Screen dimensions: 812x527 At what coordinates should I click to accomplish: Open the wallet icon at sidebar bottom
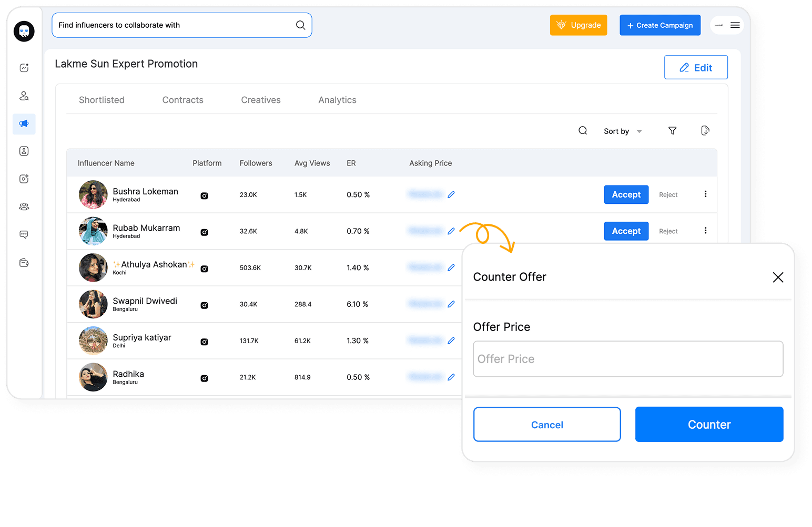(x=24, y=263)
